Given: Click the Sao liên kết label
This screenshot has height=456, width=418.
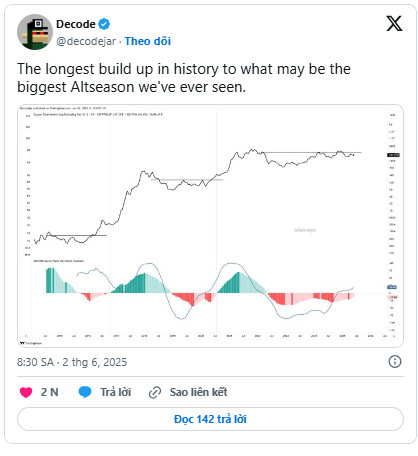Looking at the screenshot, I should point(198,392).
